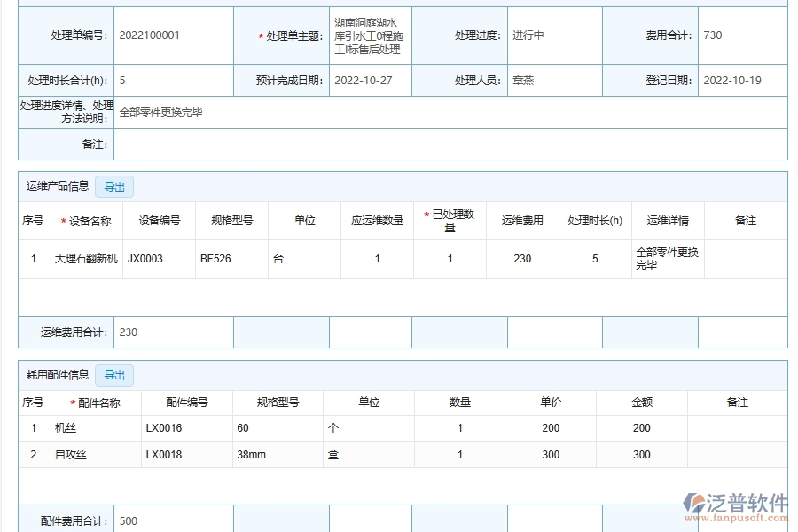Image resolution: width=798 pixels, height=532 pixels.
Task: Click the 运维费用合计 value 230
Action: pyautogui.click(x=129, y=330)
